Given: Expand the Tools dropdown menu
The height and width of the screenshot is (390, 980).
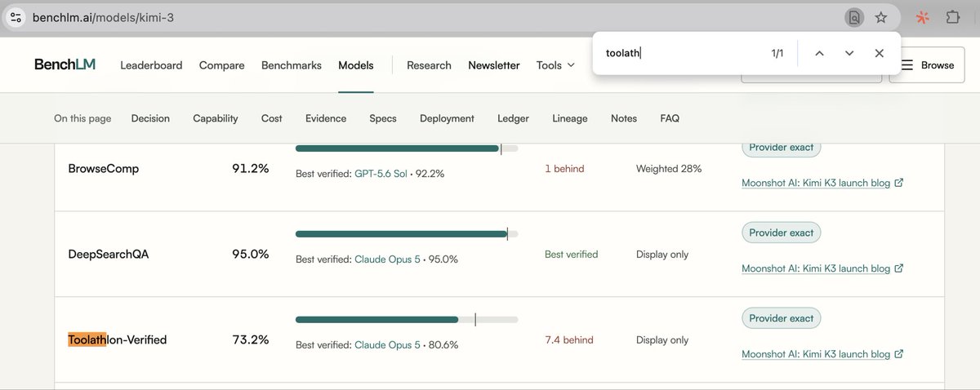Looking at the screenshot, I should coord(555,65).
